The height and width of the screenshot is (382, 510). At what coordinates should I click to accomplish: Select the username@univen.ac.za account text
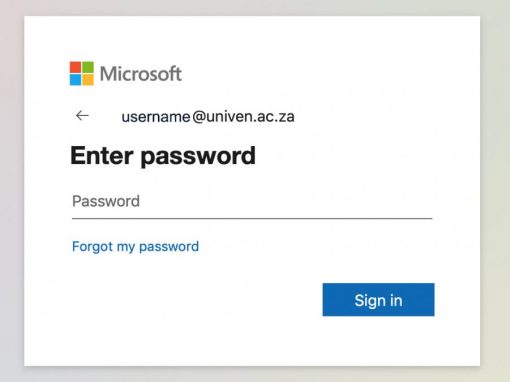tap(208, 117)
